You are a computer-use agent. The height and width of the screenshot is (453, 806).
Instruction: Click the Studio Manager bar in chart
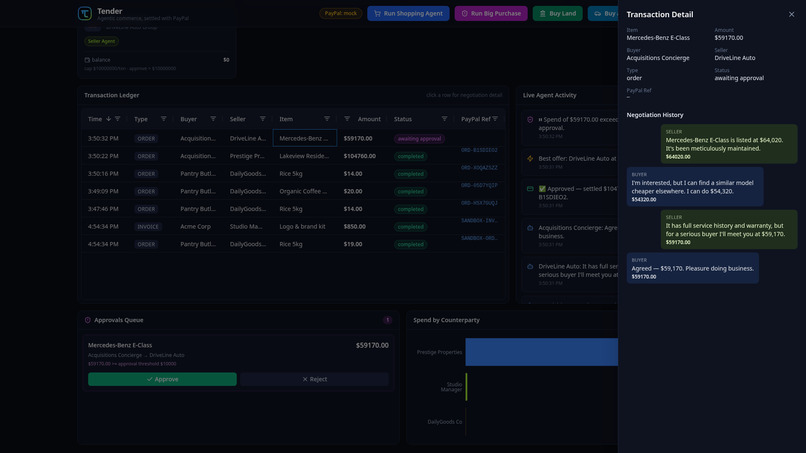(466, 387)
